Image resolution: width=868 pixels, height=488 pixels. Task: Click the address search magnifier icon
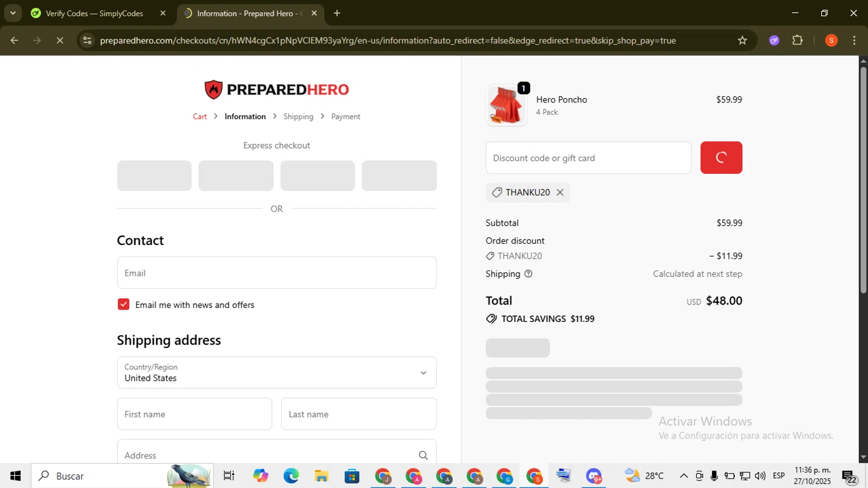pos(423,456)
